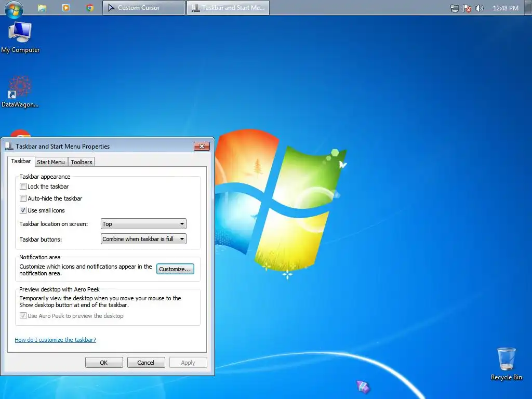Show the clock reading 12:48 PM
Image resolution: width=532 pixels, height=399 pixels.
click(x=506, y=8)
